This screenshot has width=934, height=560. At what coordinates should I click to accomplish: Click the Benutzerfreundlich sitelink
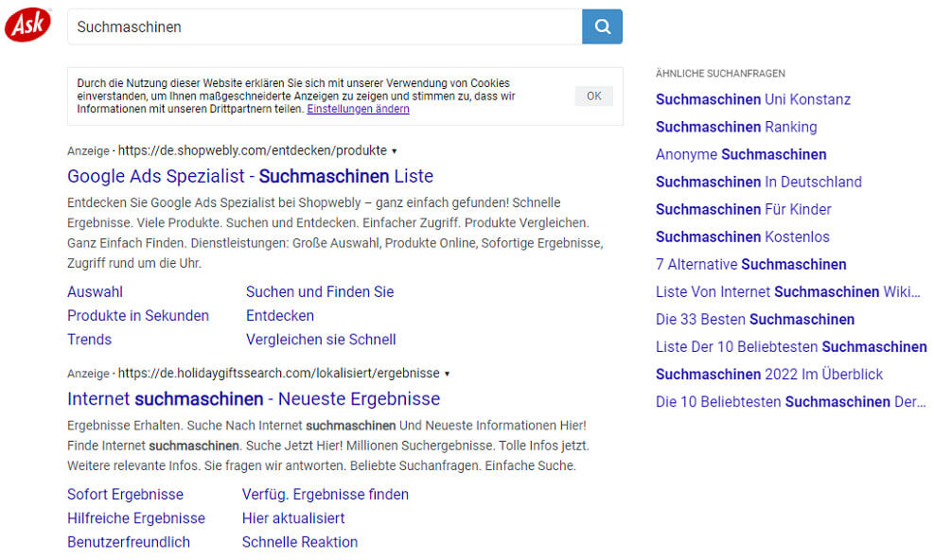click(129, 542)
